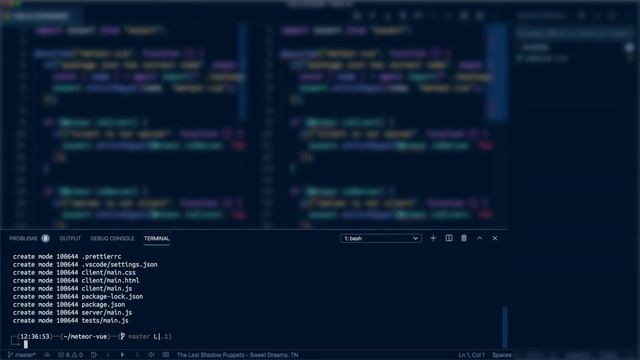Play music via the status bar play icon
The height and width of the screenshot is (360, 640).
[x=122, y=355]
